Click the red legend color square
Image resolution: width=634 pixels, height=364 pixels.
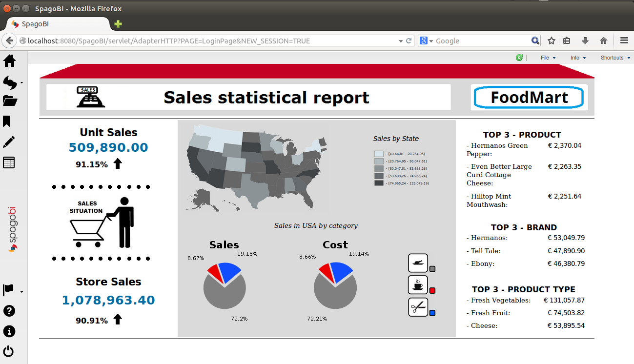tap(432, 291)
